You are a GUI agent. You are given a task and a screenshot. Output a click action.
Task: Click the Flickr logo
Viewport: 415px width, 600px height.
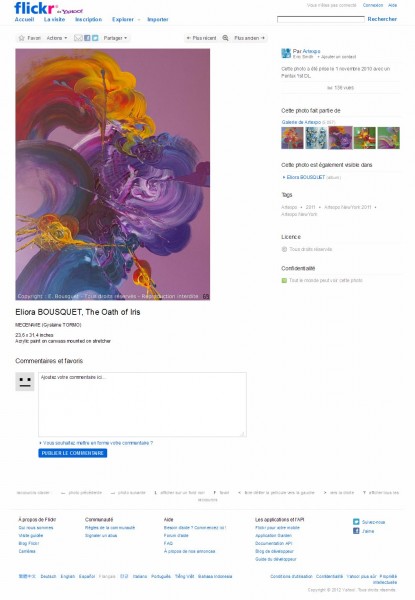(36, 8)
